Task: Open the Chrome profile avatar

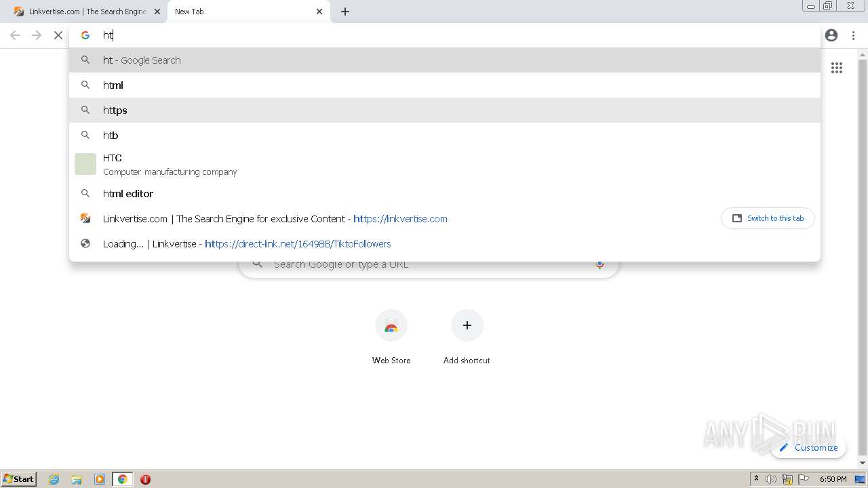Action: [x=831, y=35]
